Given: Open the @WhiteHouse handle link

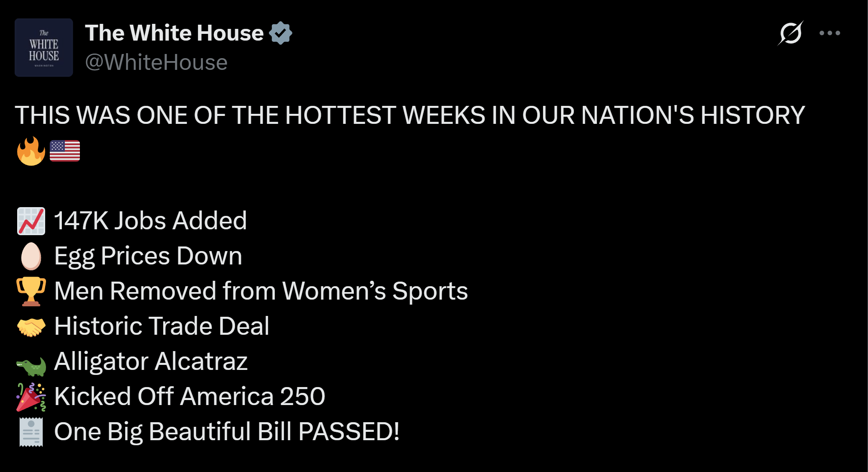Looking at the screenshot, I should 156,62.
